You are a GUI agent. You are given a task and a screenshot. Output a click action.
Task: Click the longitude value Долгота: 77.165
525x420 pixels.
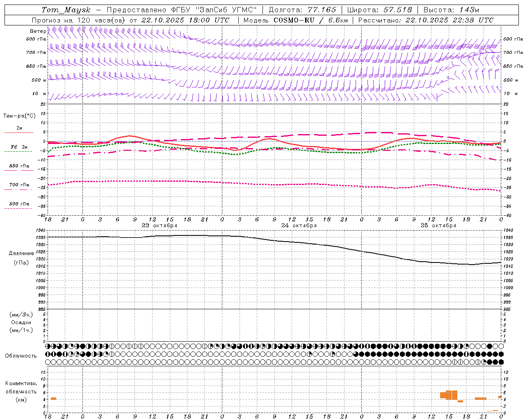coord(302,10)
